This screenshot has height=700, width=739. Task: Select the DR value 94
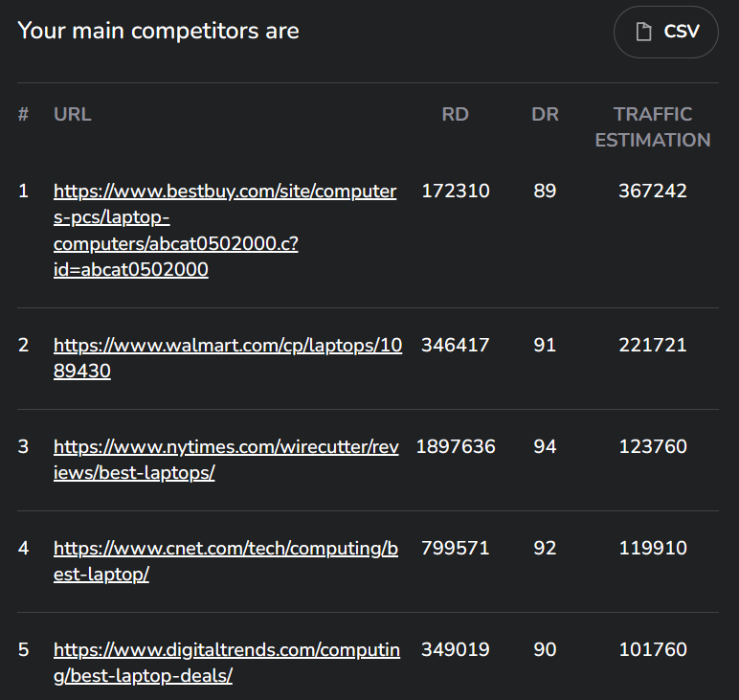[545, 446]
